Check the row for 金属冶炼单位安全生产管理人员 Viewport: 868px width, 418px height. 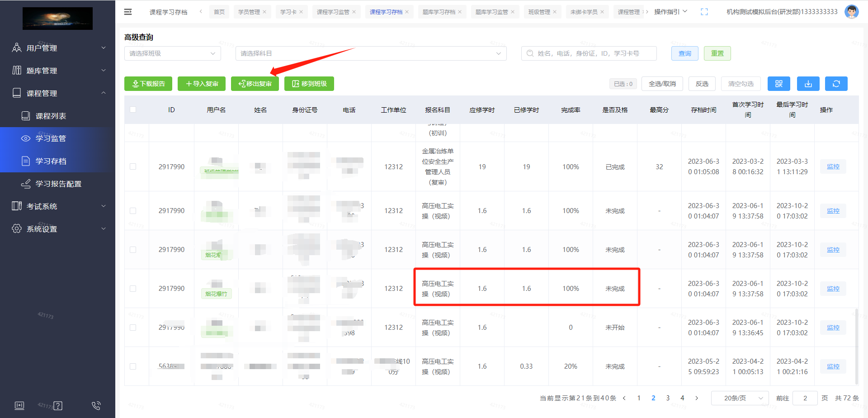[x=133, y=166]
